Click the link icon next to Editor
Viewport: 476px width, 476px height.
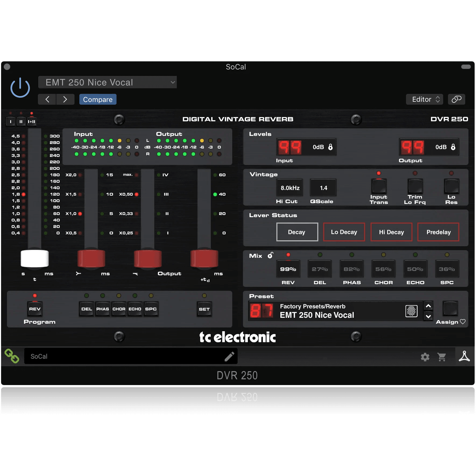(457, 99)
